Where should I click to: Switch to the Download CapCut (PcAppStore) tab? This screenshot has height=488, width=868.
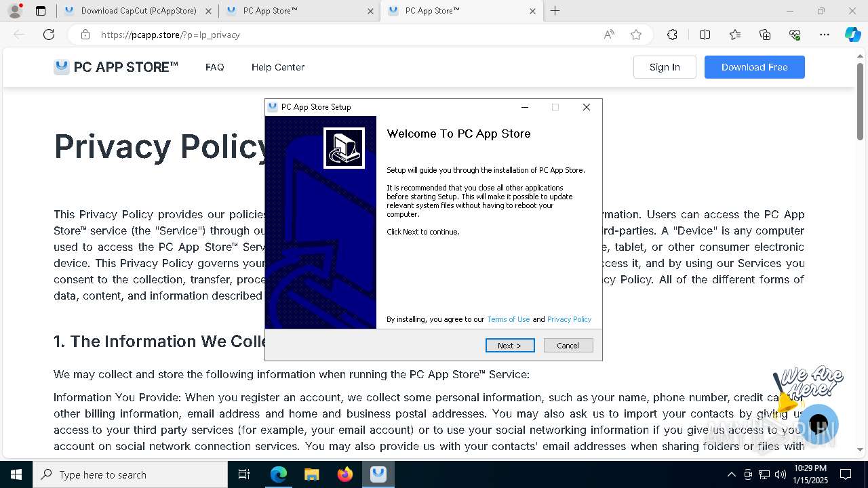click(x=138, y=11)
